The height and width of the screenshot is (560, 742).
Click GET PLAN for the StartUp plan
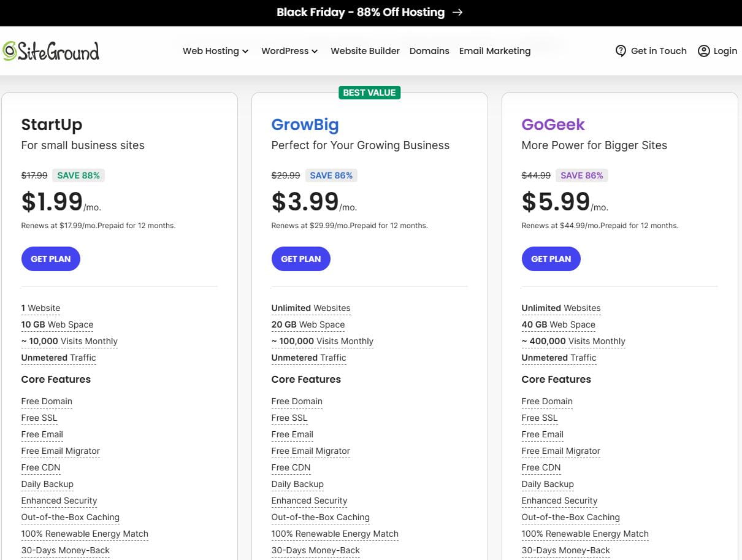click(x=51, y=259)
